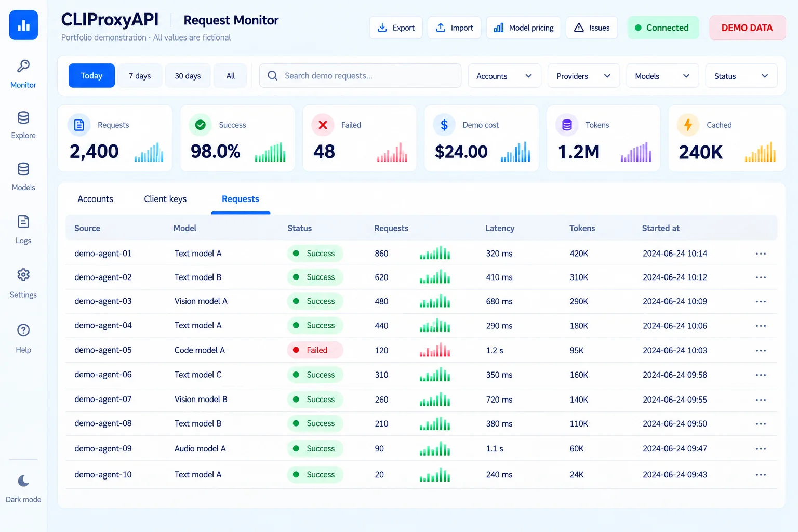Switch to the Client keys tab
798x532 pixels.
tap(165, 199)
